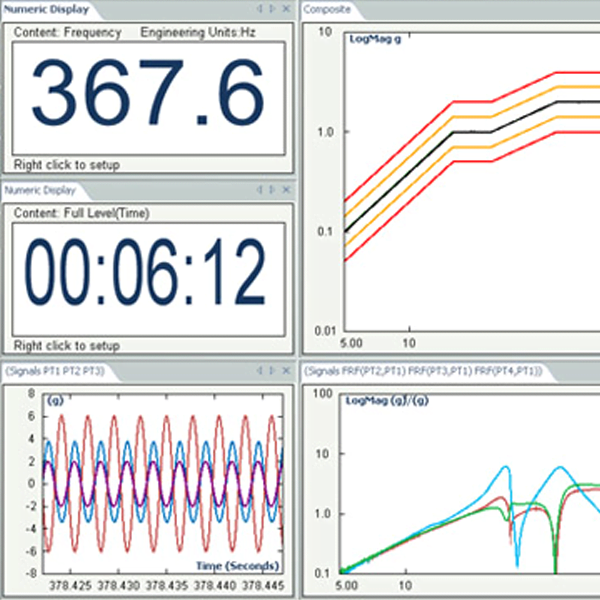Click the 378.445 tick label on the time axis
The height and width of the screenshot is (600, 600).
coord(263,585)
